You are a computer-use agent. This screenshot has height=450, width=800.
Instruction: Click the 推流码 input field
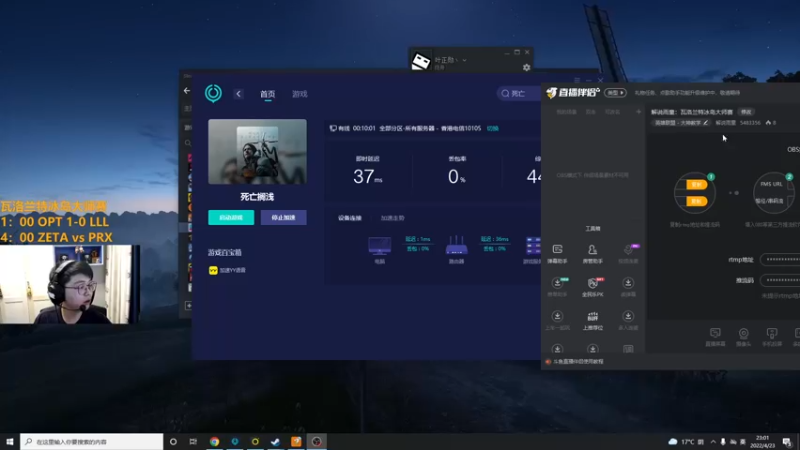(x=780, y=280)
